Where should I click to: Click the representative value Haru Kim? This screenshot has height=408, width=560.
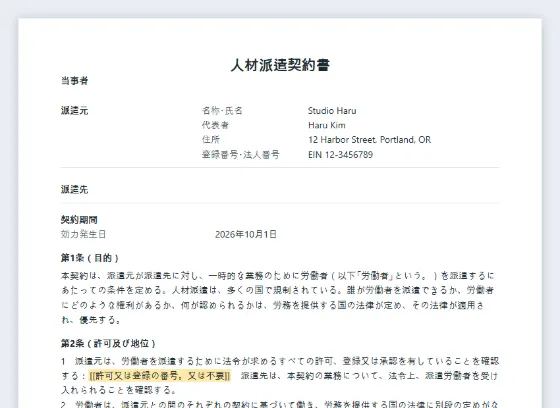point(327,125)
